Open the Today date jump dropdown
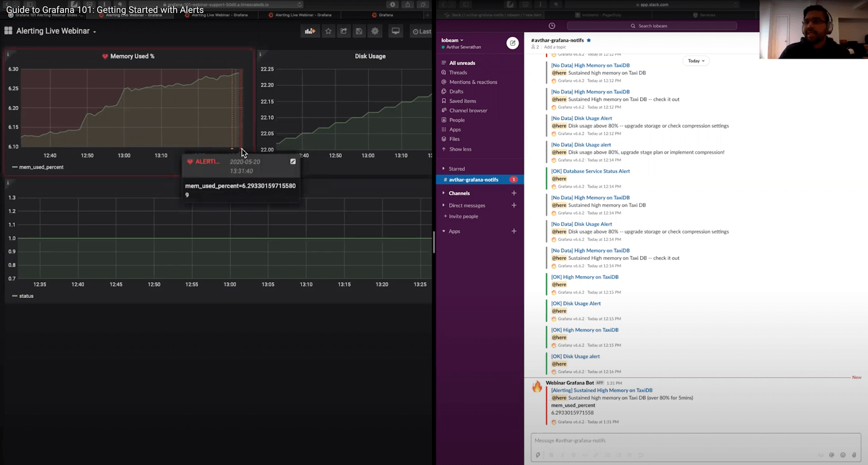 tap(696, 61)
